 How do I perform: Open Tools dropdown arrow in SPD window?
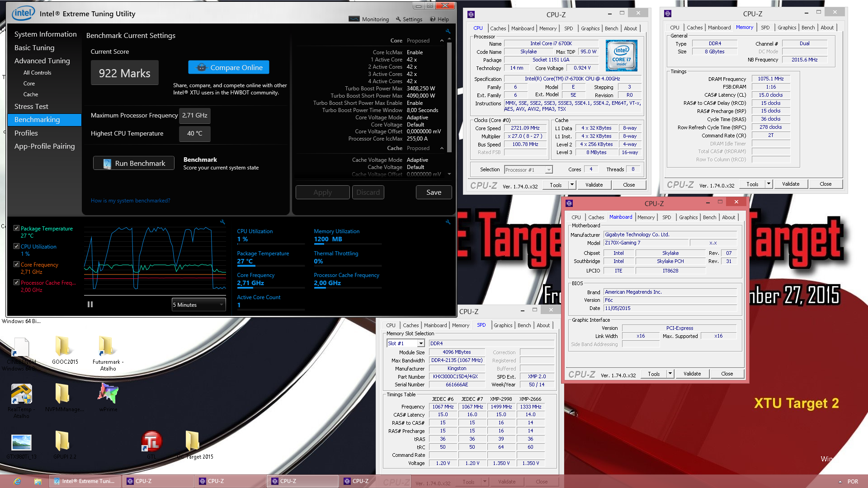[485, 482]
